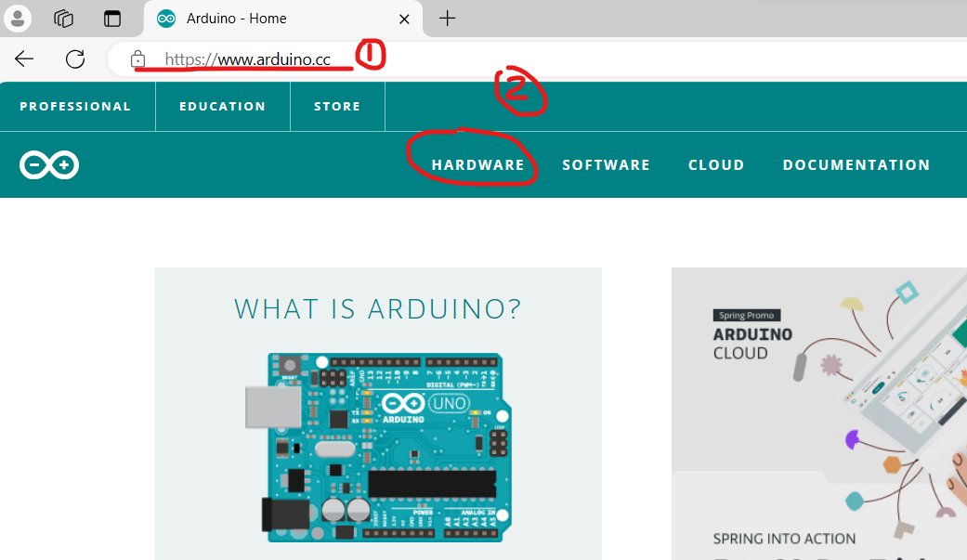Open the Software menu
Image resolution: width=967 pixels, height=560 pixels.
[x=607, y=164]
